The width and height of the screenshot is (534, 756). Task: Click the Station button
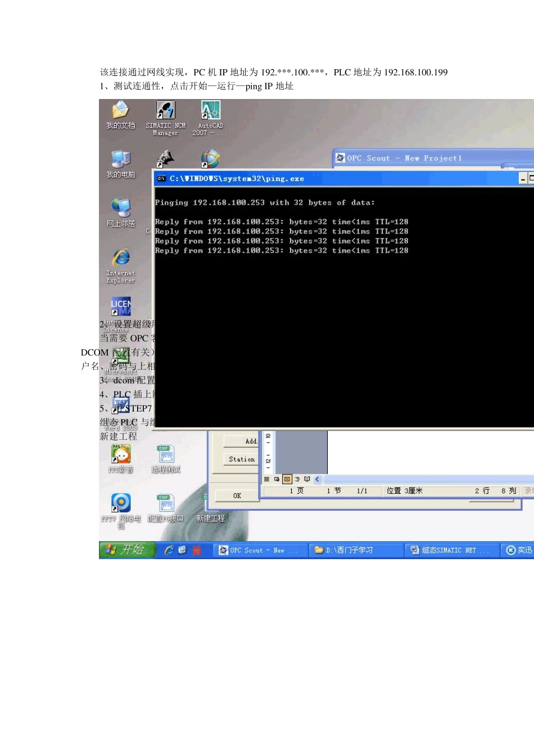click(x=241, y=459)
